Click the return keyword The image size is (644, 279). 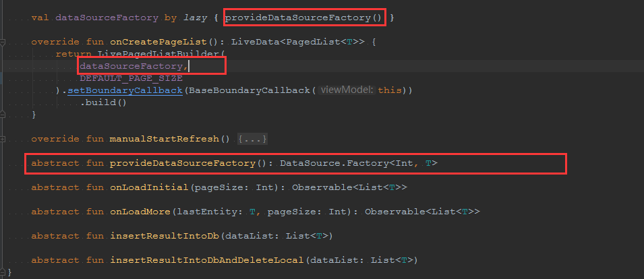point(74,54)
